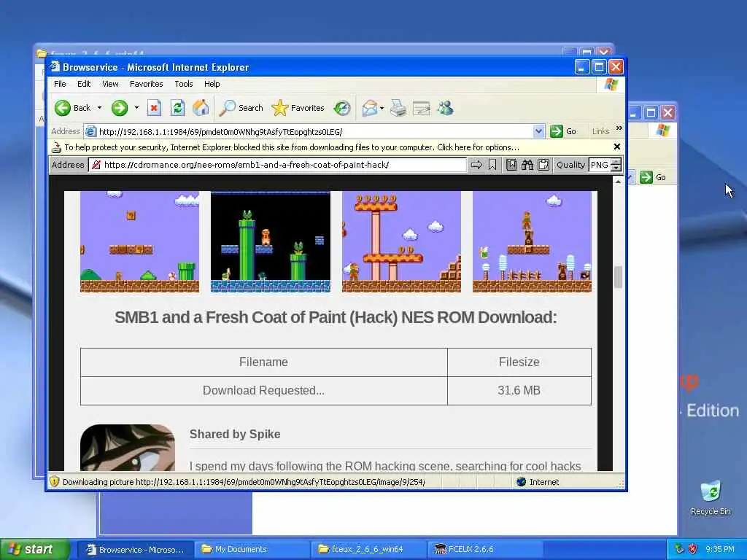The image size is (747, 560).
Task: Open Browservice find binoculars icon
Action: (x=527, y=165)
